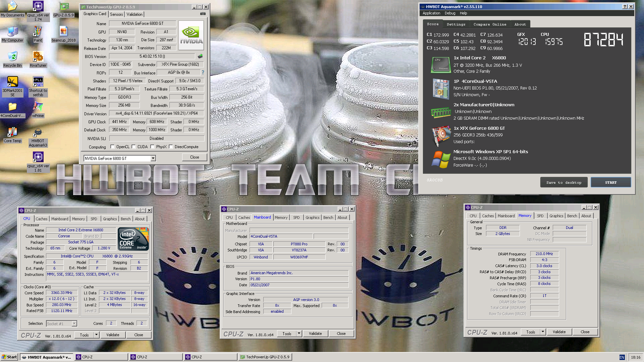Image resolution: width=644 pixels, height=362 pixels.
Task: Launch HWBOT Aquamark3 desktop shortcut
Action: tap(38, 137)
